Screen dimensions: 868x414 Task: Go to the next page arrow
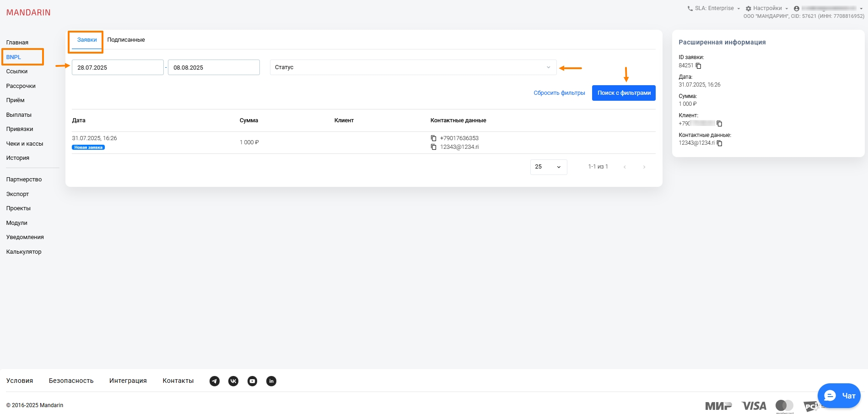[x=644, y=167]
